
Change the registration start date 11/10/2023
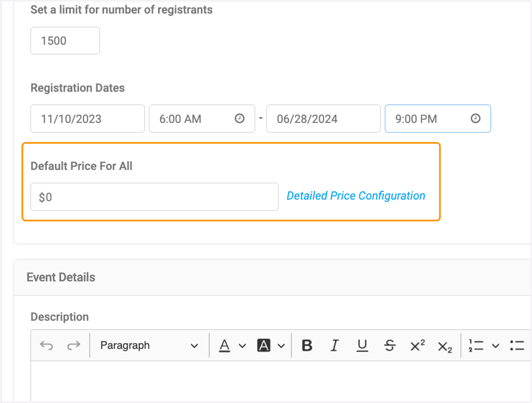(88, 119)
